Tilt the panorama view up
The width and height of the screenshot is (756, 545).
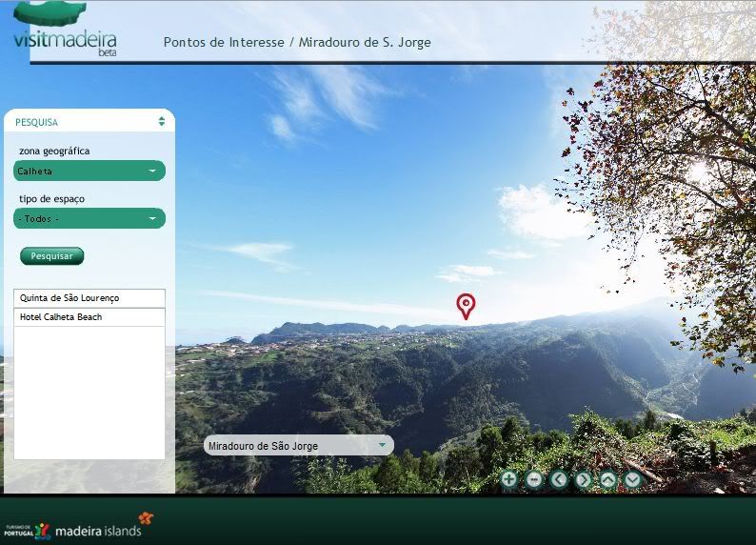coord(608,479)
